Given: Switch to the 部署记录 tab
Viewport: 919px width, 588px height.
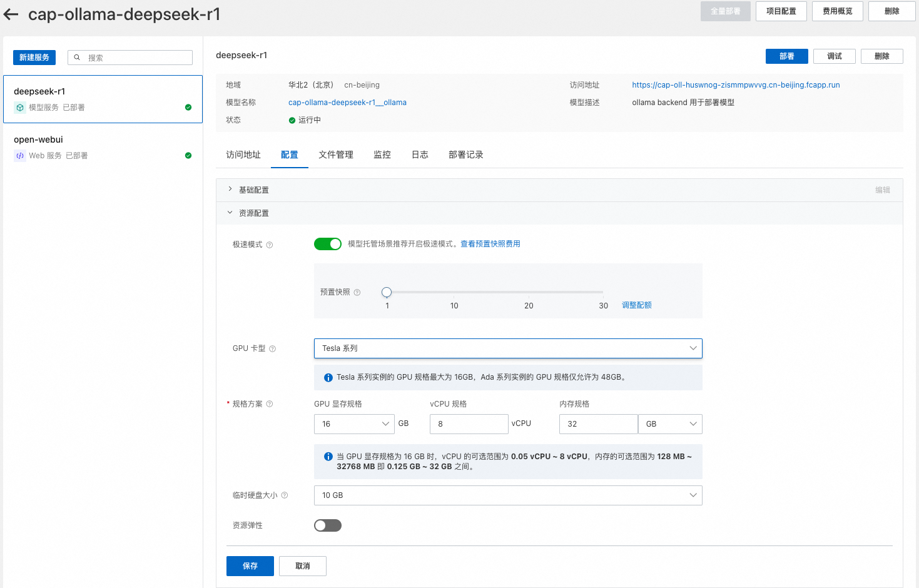Looking at the screenshot, I should click(465, 155).
